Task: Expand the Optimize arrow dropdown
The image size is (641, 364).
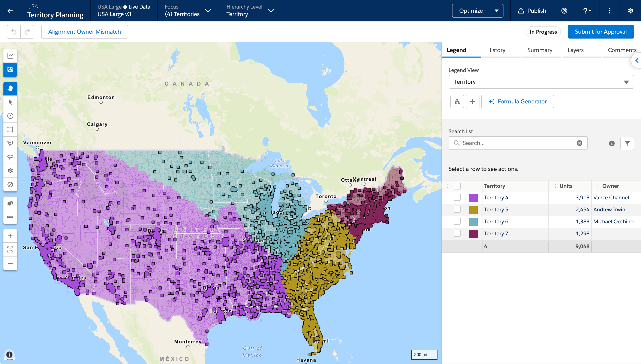Action: click(x=496, y=11)
